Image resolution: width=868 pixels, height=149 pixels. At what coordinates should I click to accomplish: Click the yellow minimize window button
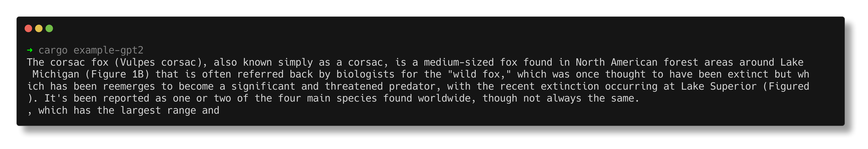pos(39,28)
